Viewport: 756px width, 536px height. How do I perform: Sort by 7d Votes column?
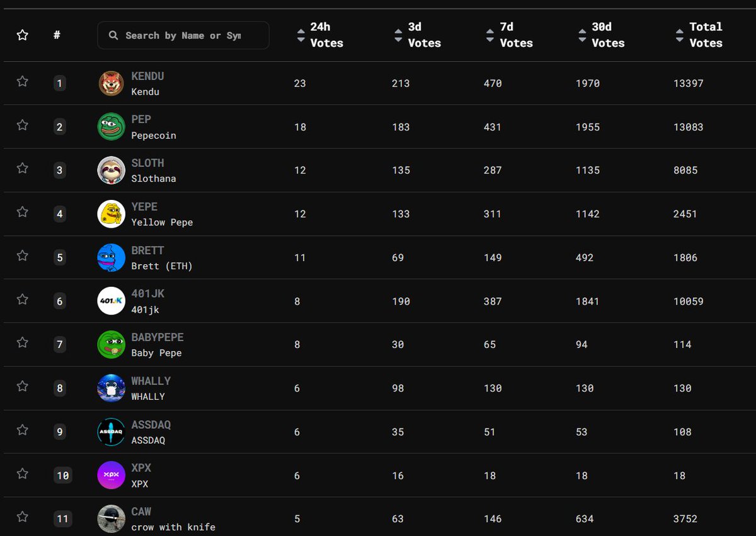(510, 35)
